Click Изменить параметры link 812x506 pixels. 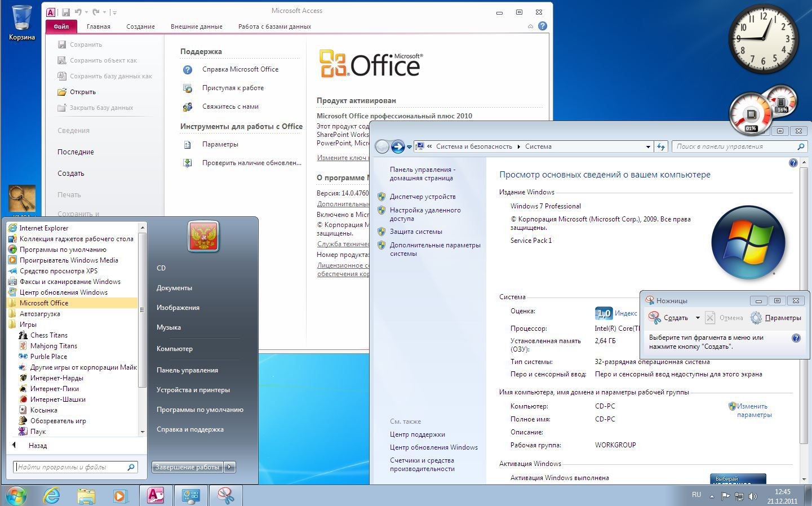[754, 410]
